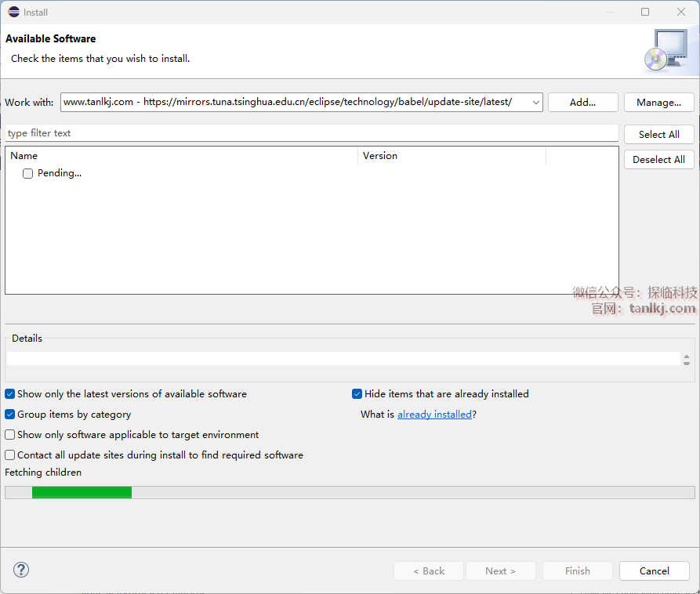Disable Show only the latest versions checkbox
This screenshot has height=594, width=700.
[x=10, y=394]
